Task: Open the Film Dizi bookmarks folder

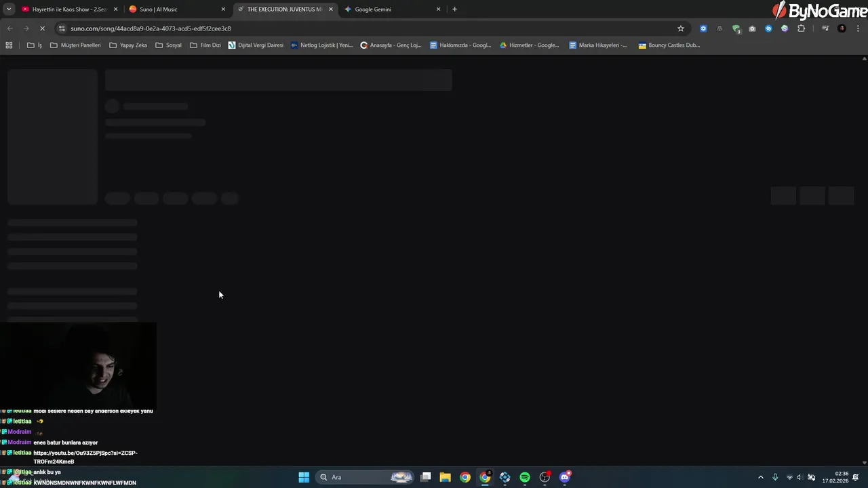Action: (x=205, y=45)
